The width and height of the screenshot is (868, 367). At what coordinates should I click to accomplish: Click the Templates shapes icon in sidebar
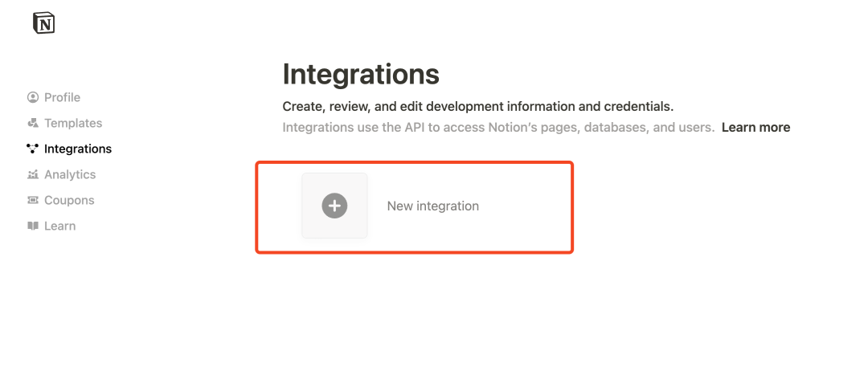[33, 123]
